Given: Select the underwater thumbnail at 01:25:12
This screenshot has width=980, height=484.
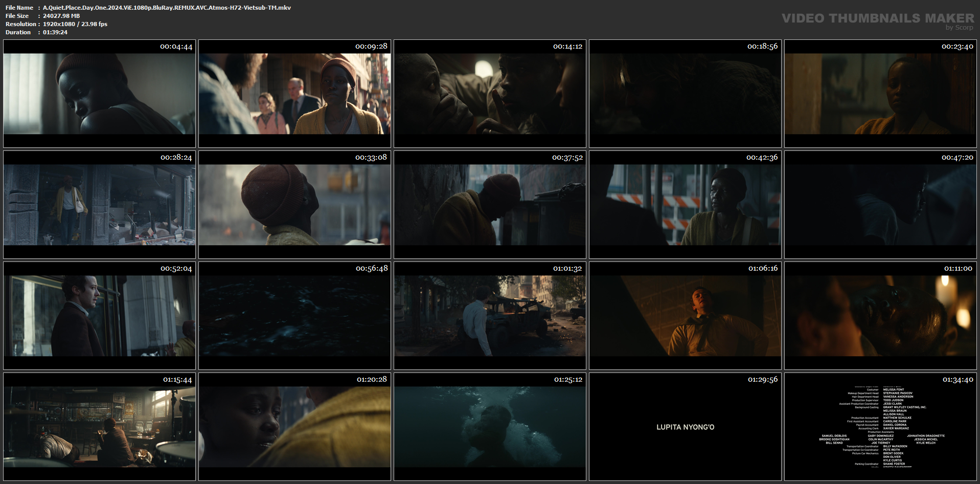Looking at the screenshot, I should [490, 427].
